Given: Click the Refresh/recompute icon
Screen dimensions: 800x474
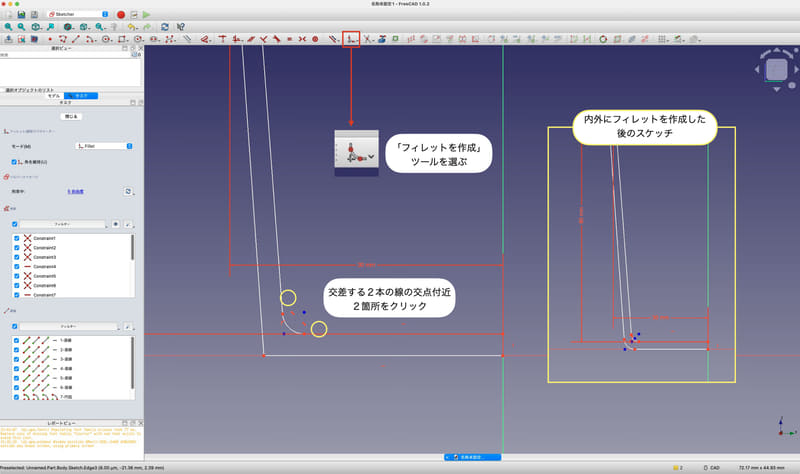Looking at the screenshot, I should [x=164, y=27].
